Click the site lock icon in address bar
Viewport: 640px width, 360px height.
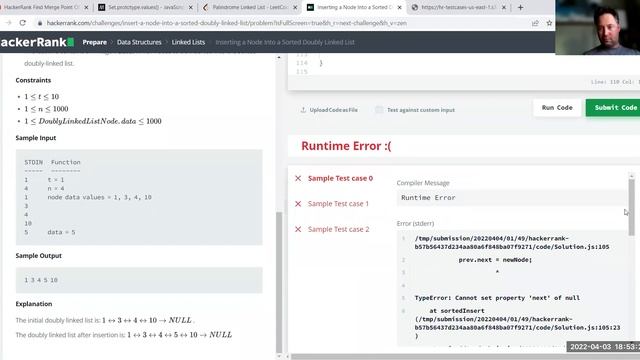coord(40,23)
